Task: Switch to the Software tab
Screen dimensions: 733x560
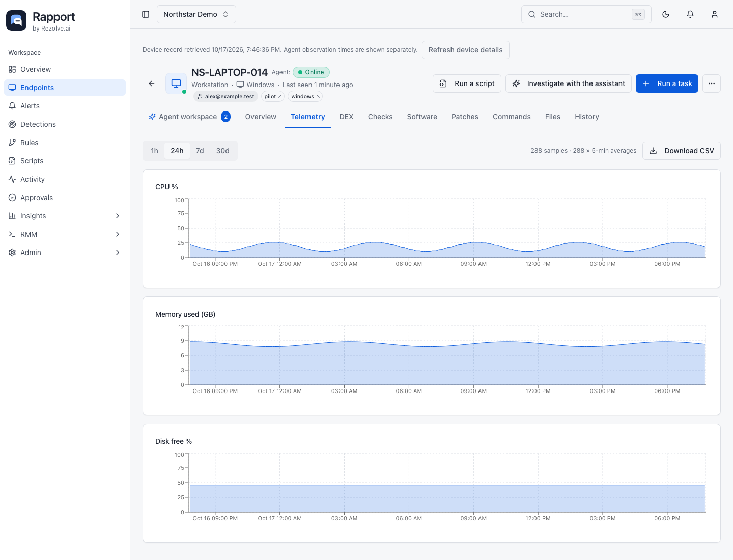Action: [x=422, y=117]
